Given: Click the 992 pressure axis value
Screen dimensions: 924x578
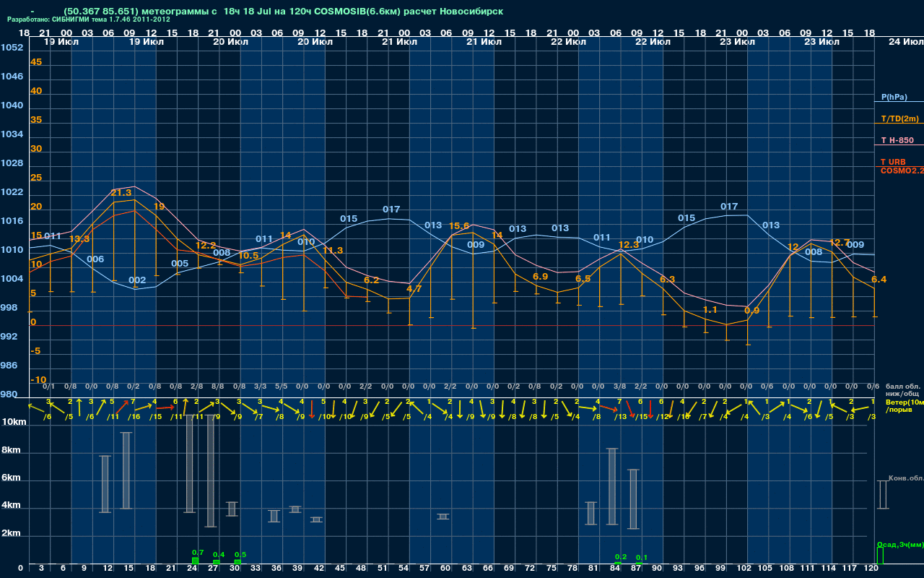Looking at the screenshot, I should tap(9, 337).
